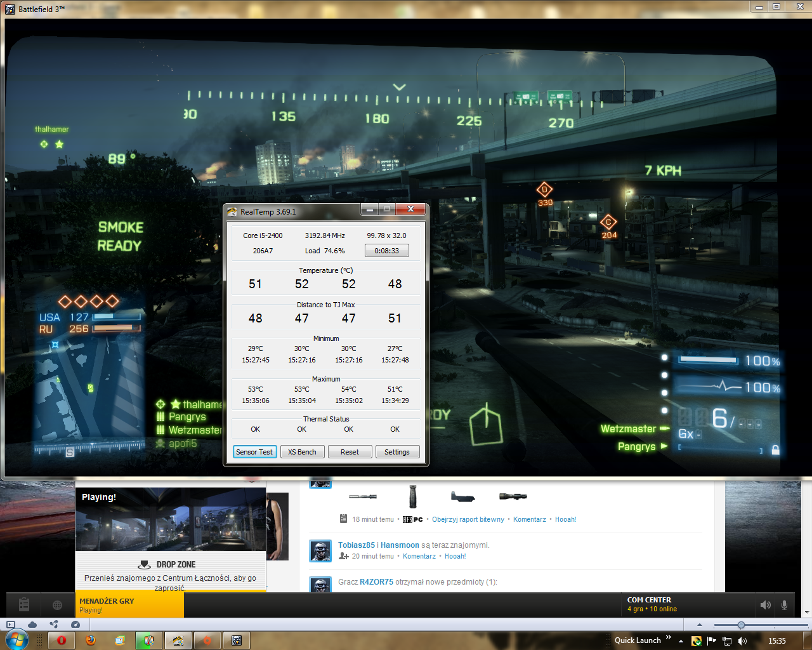Click Komentarz on the 20 minut temu post
The height and width of the screenshot is (650, 812).
pyautogui.click(x=419, y=556)
